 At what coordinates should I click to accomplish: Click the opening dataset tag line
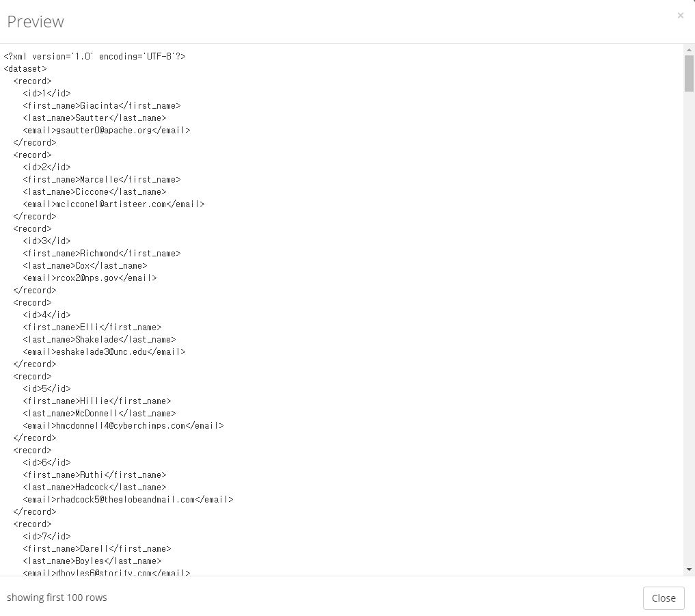(x=25, y=69)
